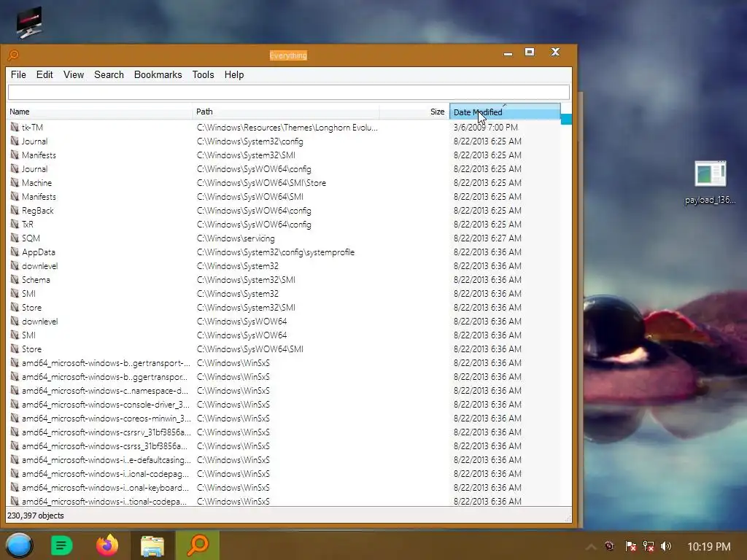Image resolution: width=747 pixels, height=560 pixels.
Task: Select amd64_microsoft-windows-csrss folder icon
Action: 15,446
